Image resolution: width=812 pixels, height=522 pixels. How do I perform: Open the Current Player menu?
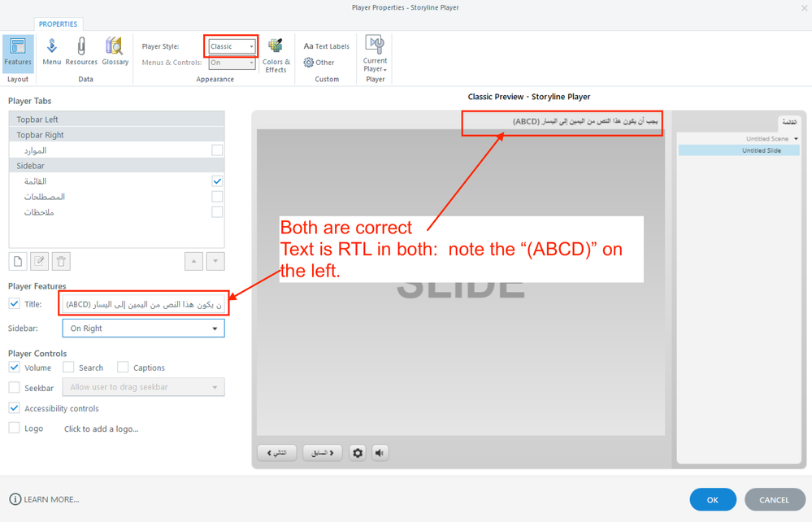pos(375,54)
